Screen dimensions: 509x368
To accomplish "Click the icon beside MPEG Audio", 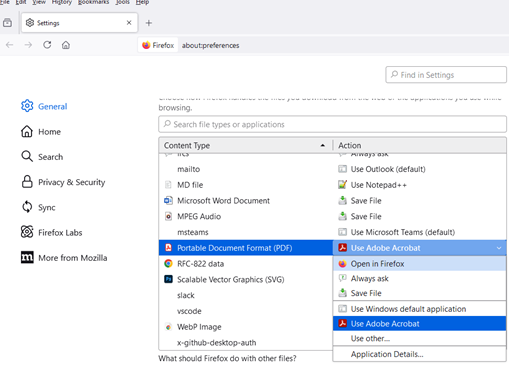I will point(169,216).
